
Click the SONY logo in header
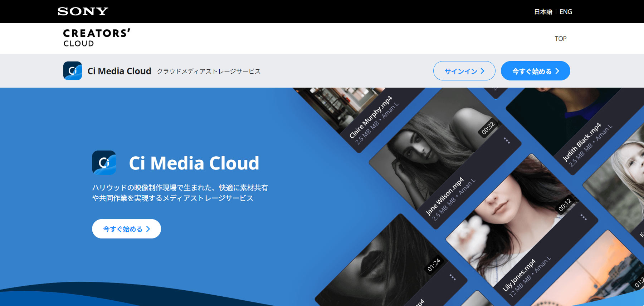pyautogui.click(x=83, y=11)
